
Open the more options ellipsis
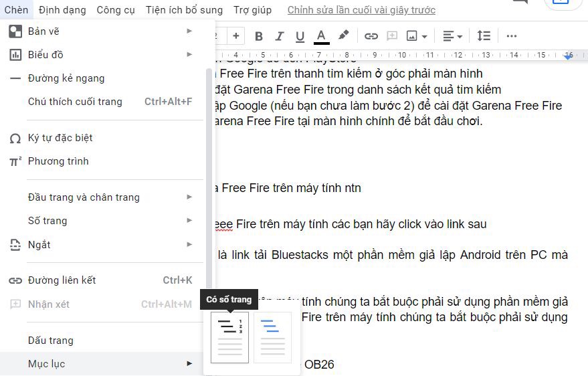(x=512, y=36)
